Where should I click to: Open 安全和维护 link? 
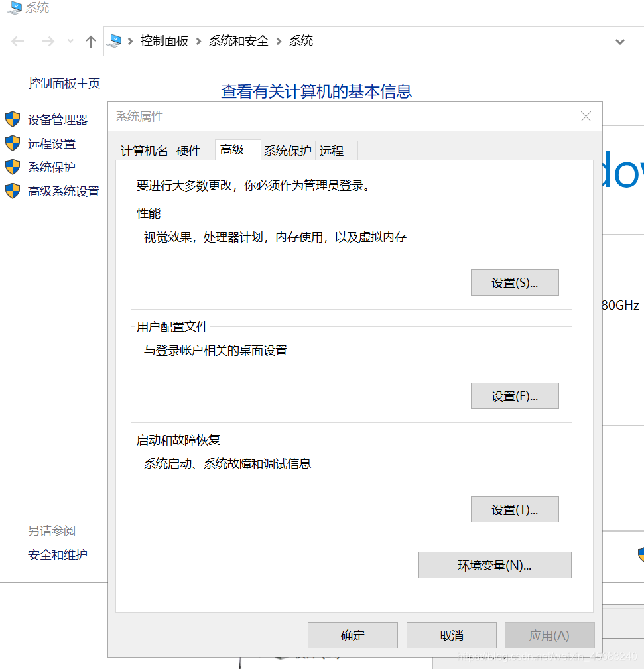58,555
